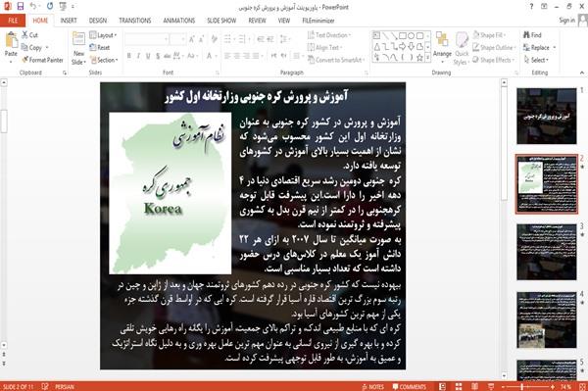The width and height of the screenshot is (588, 391).
Task: Open the Section dropdown menu
Action: pyautogui.click(x=104, y=60)
